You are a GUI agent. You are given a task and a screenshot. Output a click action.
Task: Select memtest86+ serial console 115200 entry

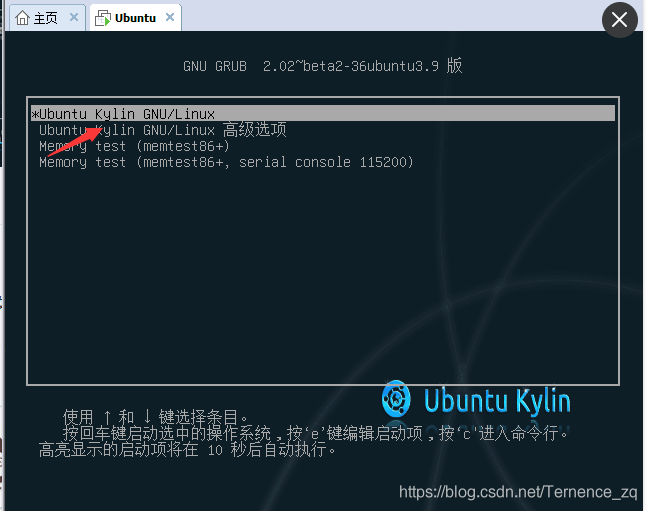[x=226, y=162]
